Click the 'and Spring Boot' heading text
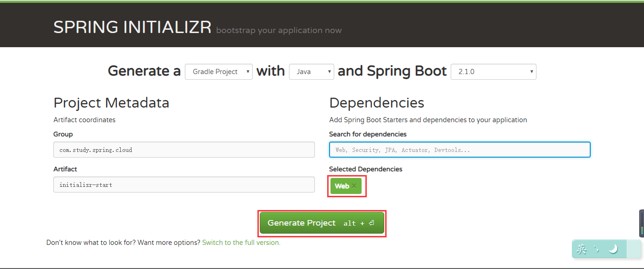The image size is (644, 269). tap(392, 71)
